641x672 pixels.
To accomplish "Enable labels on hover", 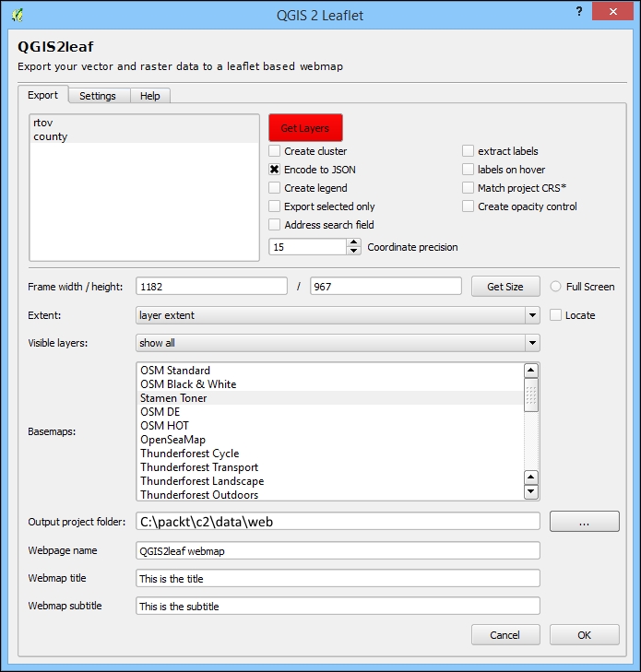I will point(468,170).
